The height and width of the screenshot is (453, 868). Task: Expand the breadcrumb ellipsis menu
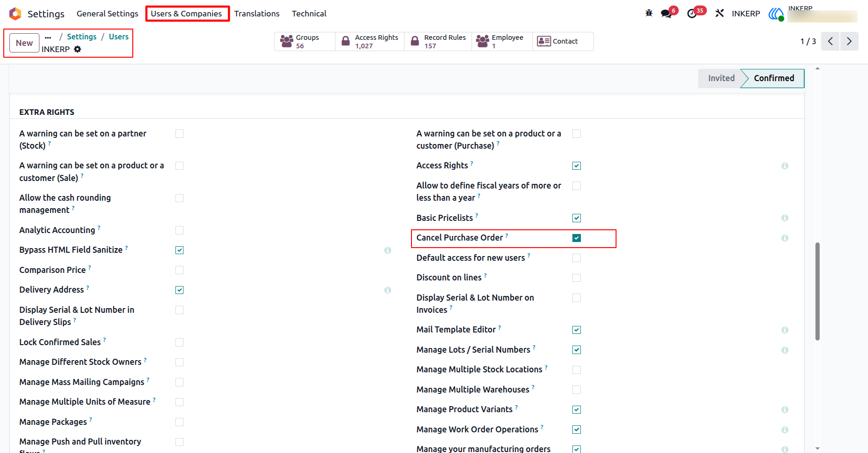click(x=48, y=37)
